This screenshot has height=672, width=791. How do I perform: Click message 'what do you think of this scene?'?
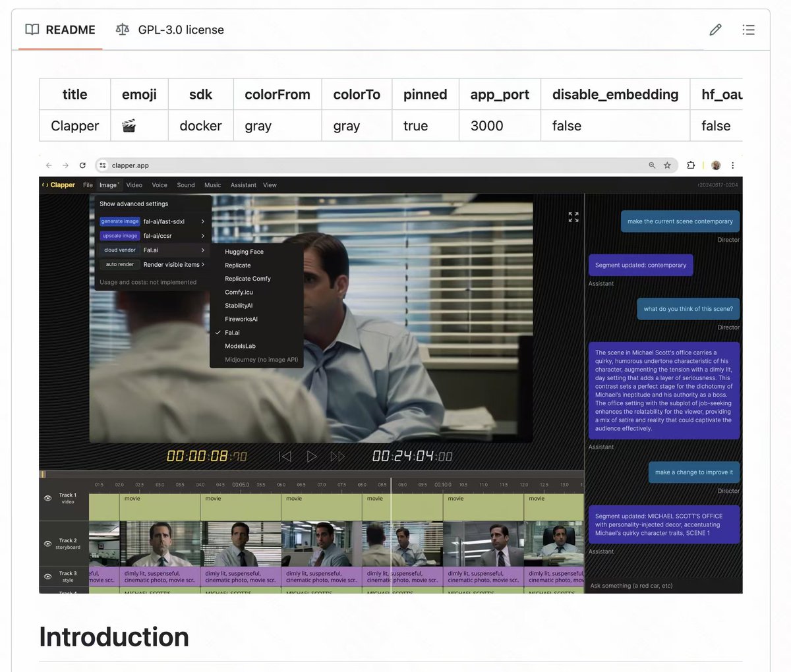pyautogui.click(x=688, y=309)
